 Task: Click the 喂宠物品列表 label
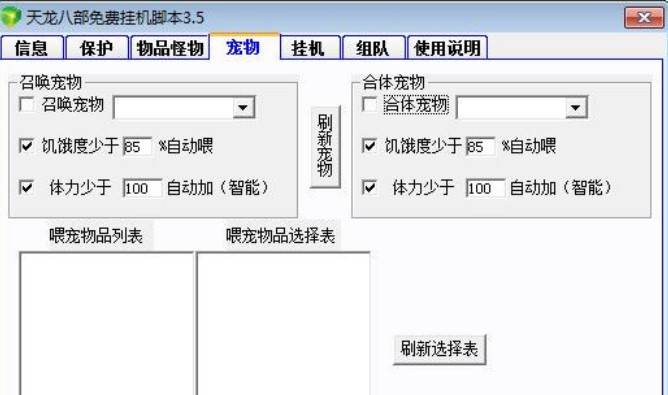(x=96, y=236)
